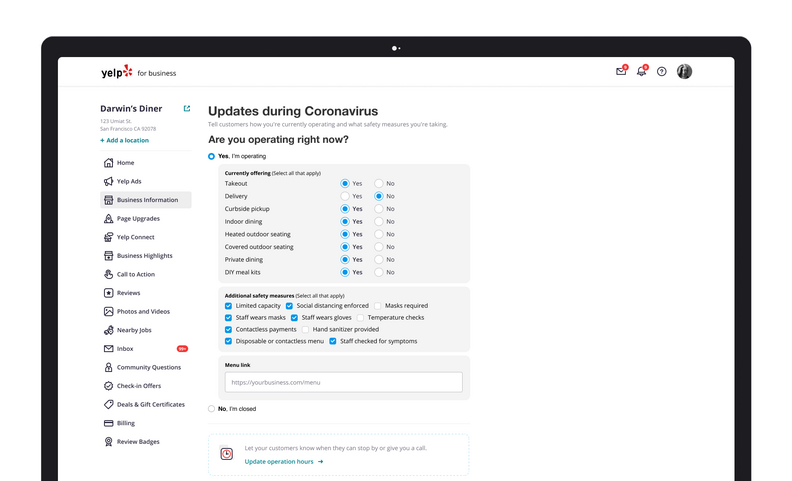This screenshot has height=481, width=792.
Task: Click the Reviews star icon
Action: [x=108, y=293]
